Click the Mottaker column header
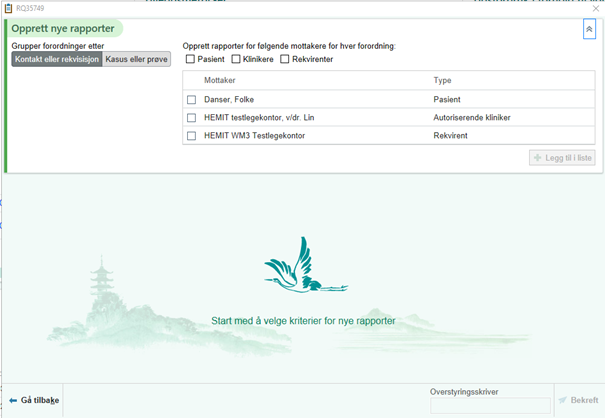The width and height of the screenshot is (605, 418). tap(220, 80)
